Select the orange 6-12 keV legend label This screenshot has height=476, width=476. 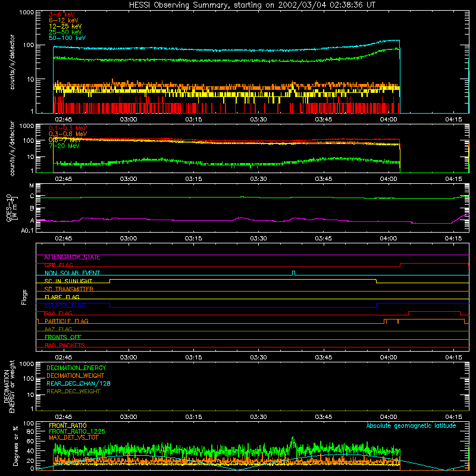tap(64, 20)
